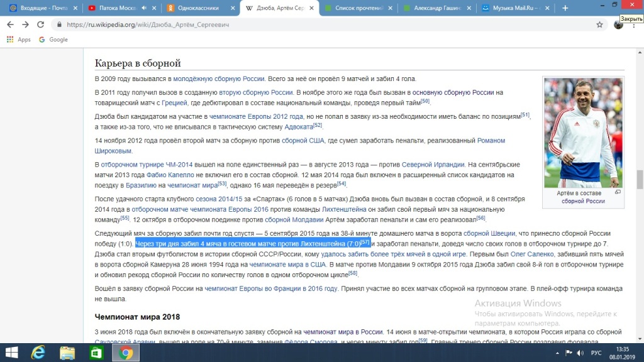Screen dimensions: 644x362
Task: Show hidden system tray icons
Action: tap(557, 353)
